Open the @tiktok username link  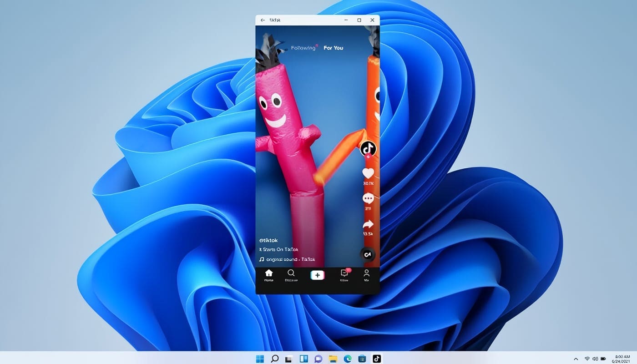click(268, 240)
